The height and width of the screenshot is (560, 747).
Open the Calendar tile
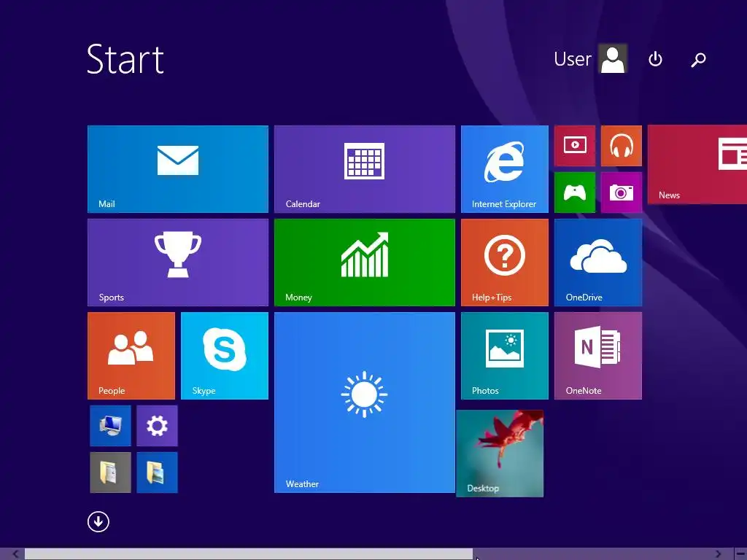coord(365,169)
